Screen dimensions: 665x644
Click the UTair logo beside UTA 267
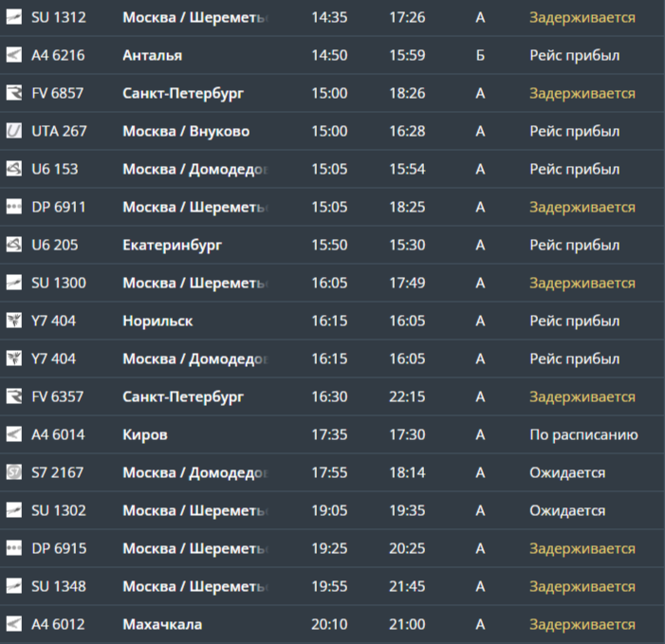14,131
